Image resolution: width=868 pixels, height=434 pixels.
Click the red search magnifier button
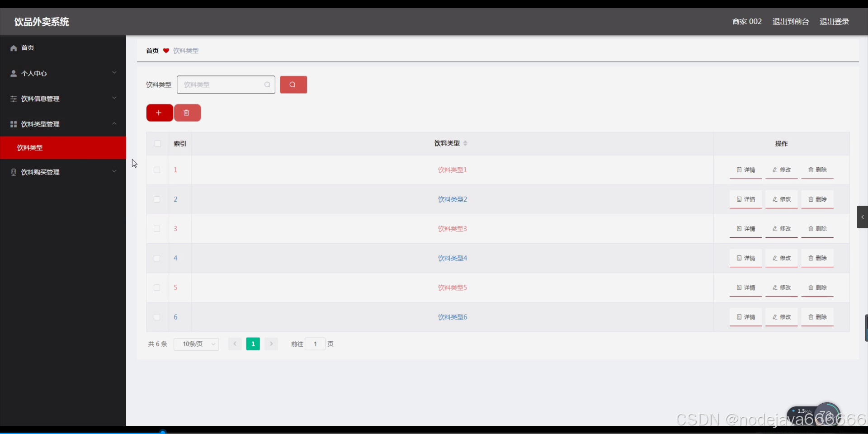click(x=293, y=85)
